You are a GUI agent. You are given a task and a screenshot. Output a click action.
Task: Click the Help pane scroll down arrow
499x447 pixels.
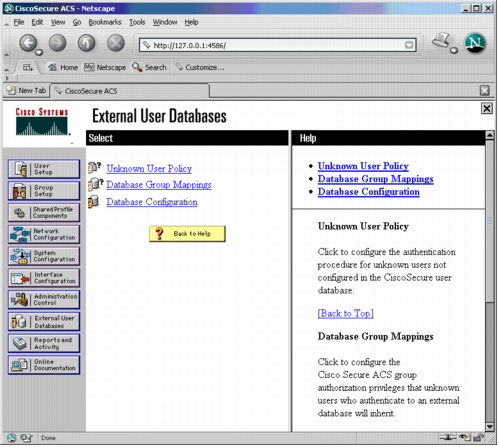point(490,427)
